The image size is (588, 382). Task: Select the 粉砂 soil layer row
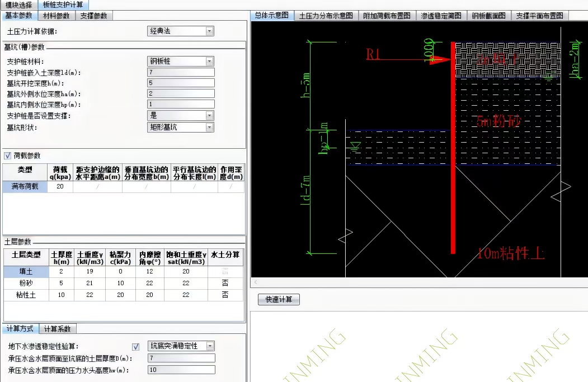25,283
